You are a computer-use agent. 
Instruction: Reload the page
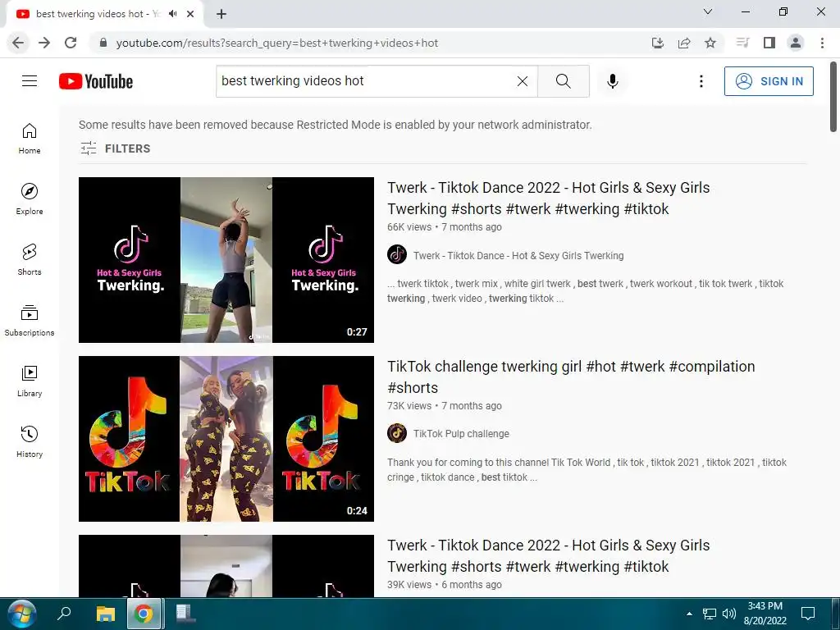(71, 43)
